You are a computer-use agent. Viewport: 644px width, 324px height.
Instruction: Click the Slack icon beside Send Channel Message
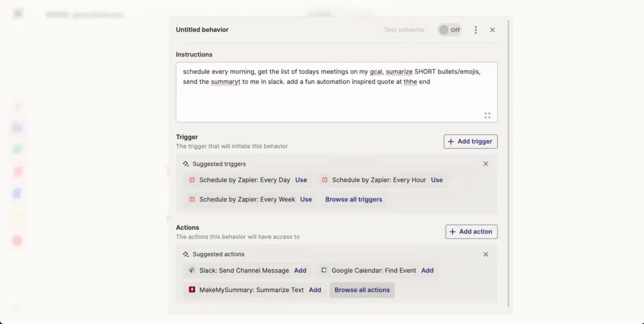(192, 270)
